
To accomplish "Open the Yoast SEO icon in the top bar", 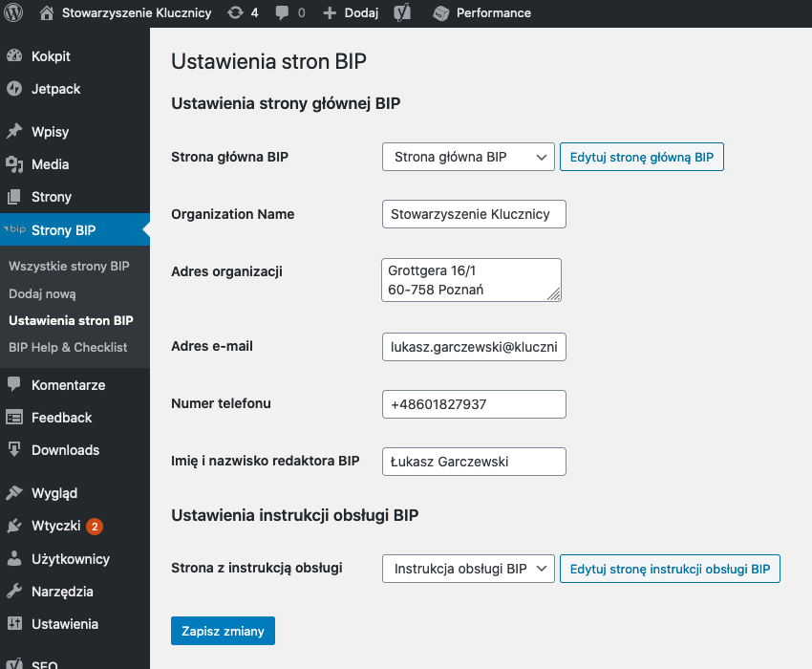I will 403,13.
